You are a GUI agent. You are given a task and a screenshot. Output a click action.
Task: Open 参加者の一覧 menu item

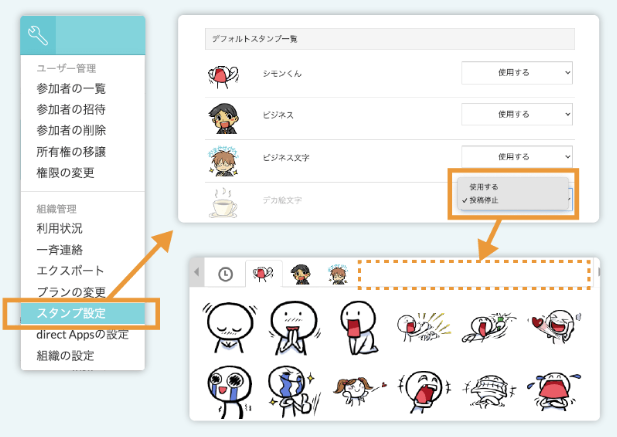coord(71,89)
